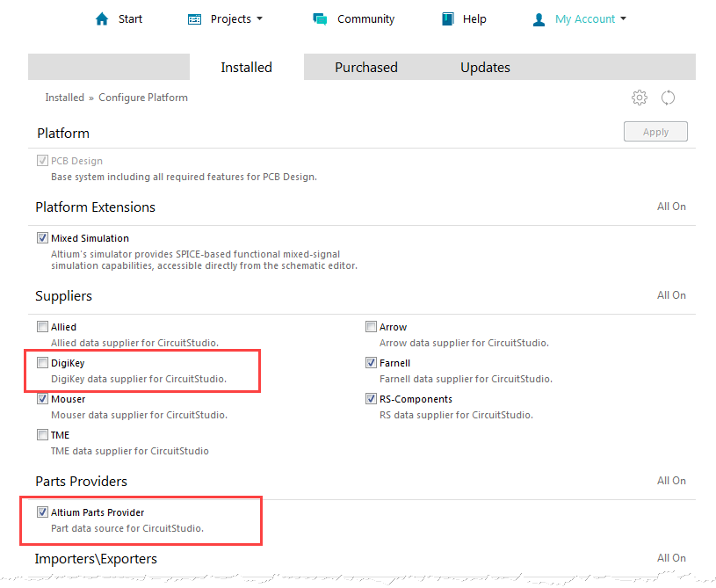This screenshot has width=716, height=588.
Task: Toggle the Mixed Simulation checkbox
Action: tap(43, 238)
